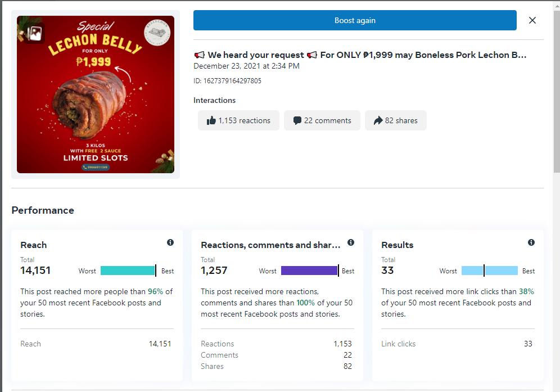Open the 82 shares button
This screenshot has width=560, height=392.
396,120
